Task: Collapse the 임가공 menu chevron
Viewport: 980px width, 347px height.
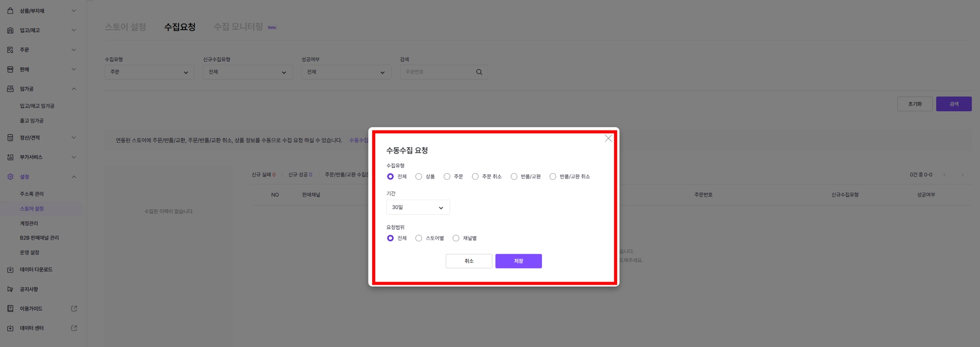Action: coord(74,89)
